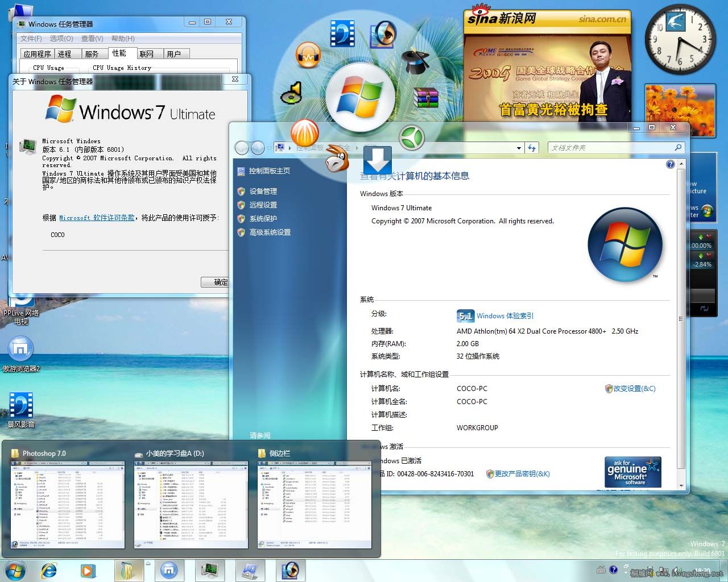
Task: Click the genuine Microsoft software badge
Action: (x=633, y=472)
